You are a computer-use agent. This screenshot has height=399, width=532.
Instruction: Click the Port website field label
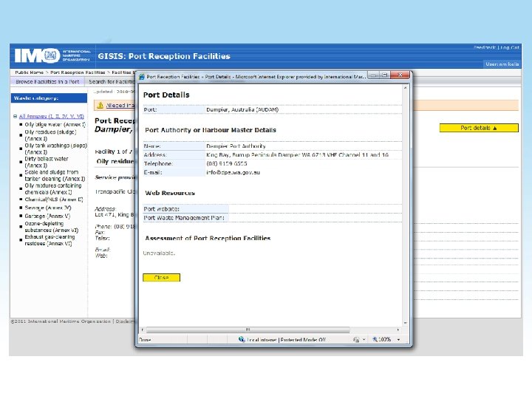point(162,209)
